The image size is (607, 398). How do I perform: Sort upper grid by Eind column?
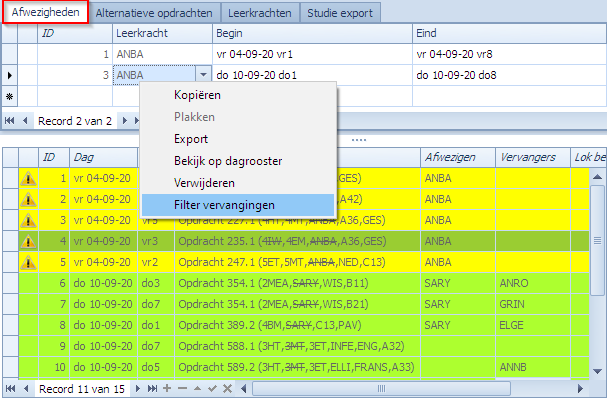tap(509, 33)
